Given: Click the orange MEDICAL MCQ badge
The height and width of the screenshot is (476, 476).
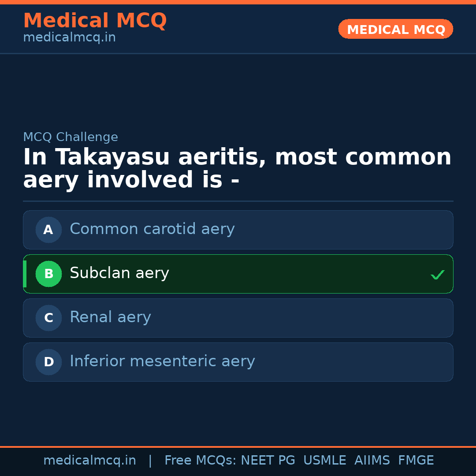Looking at the screenshot, I should tap(395, 29).
